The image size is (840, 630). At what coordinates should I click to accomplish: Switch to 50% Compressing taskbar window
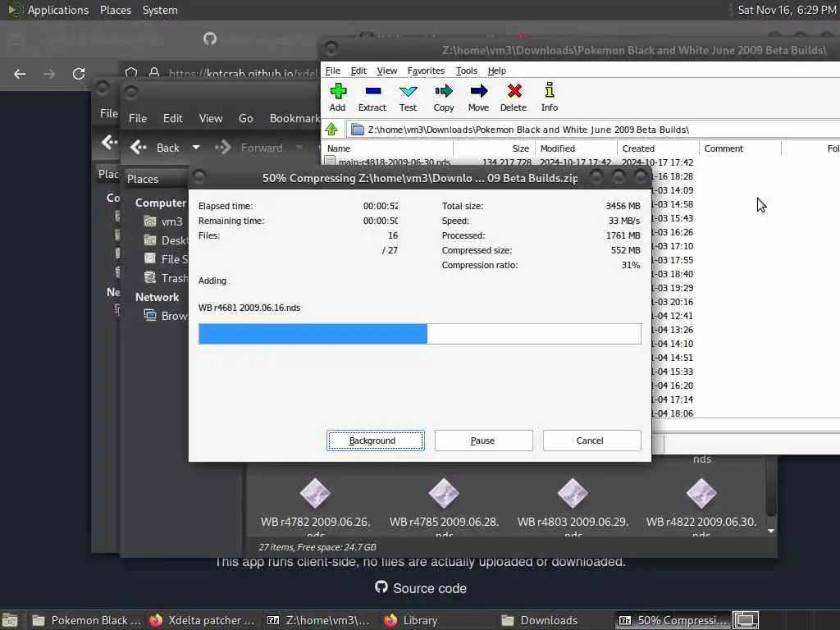pyautogui.click(x=673, y=620)
